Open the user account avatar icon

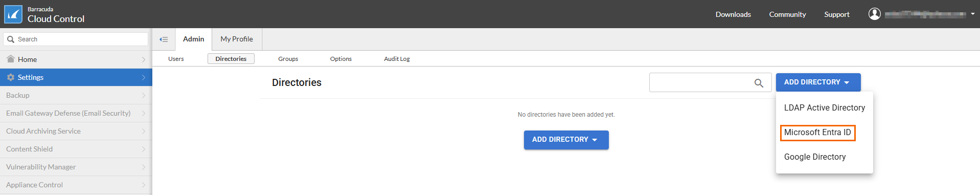click(x=875, y=14)
